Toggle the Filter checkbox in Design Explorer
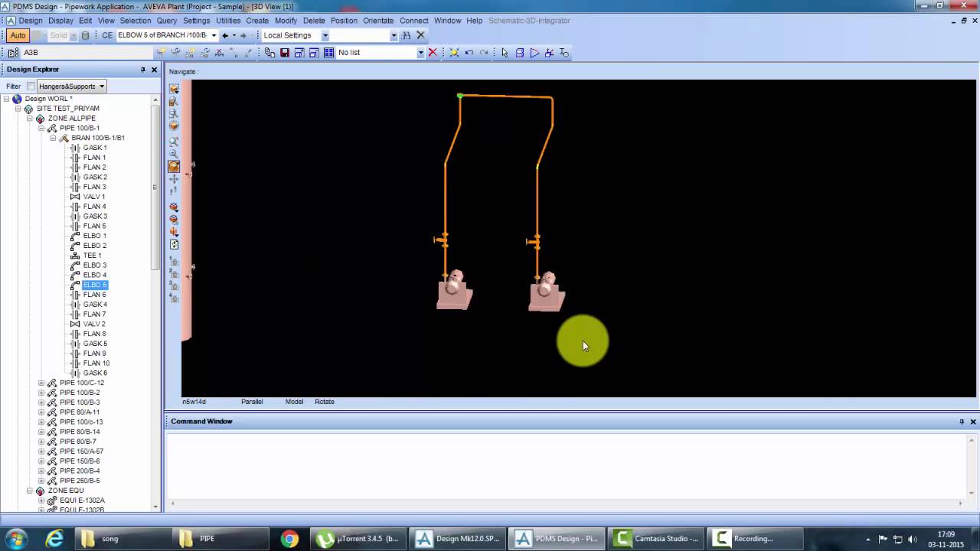Screen dimensions: 980x551 pos(31,86)
